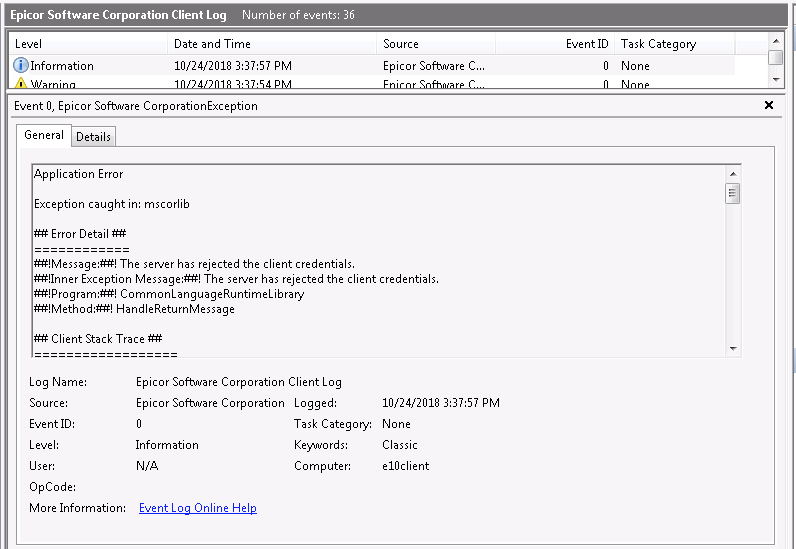Sort events by Date and Time column
Image resolution: width=796 pixels, height=549 pixels.
(x=272, y=44)
